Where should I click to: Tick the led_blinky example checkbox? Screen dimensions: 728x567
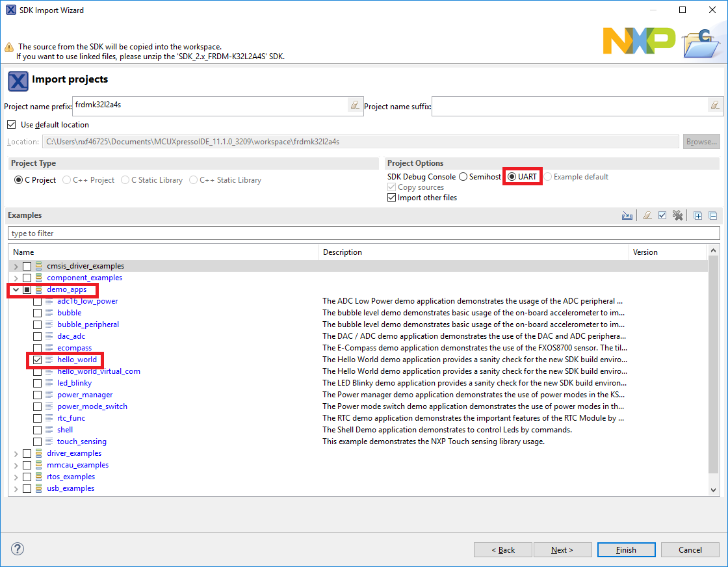point(38,383)
